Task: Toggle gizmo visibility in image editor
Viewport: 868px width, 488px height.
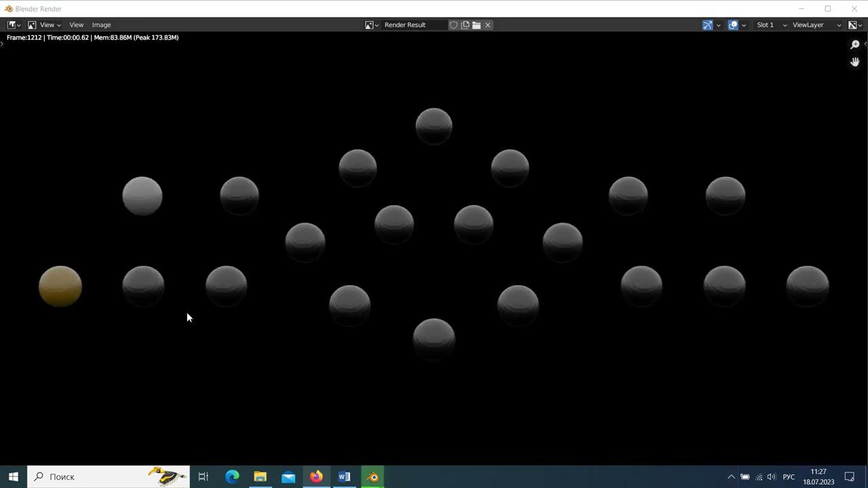Action: coord(707,25)
